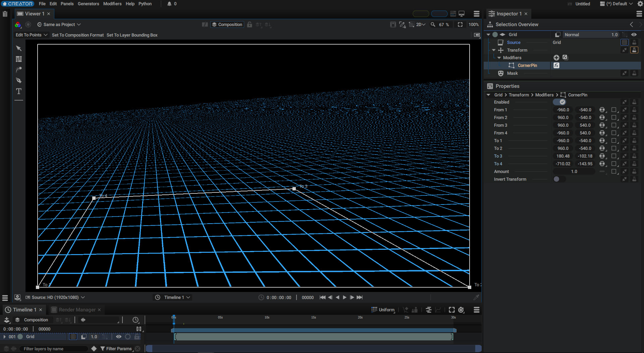Select the paint brush tool
This screenshot has width=644, height=353.
click(19, 80)
